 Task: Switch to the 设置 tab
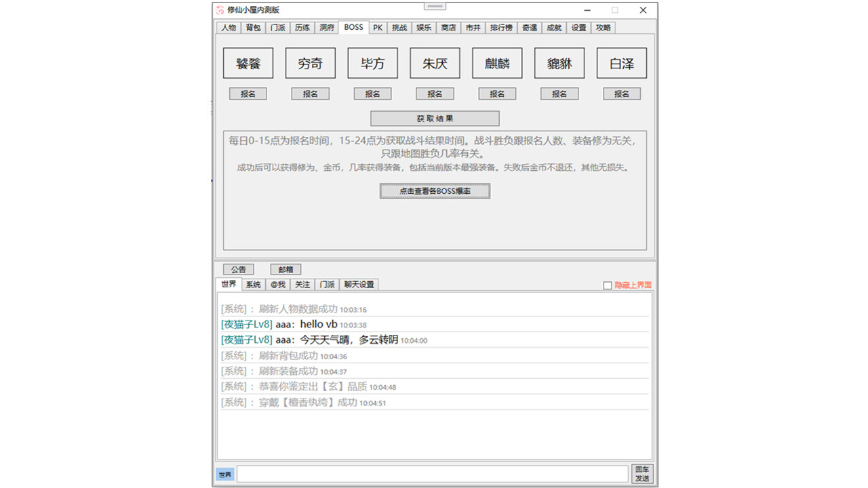pyautogui.click(x=578, y=28)
